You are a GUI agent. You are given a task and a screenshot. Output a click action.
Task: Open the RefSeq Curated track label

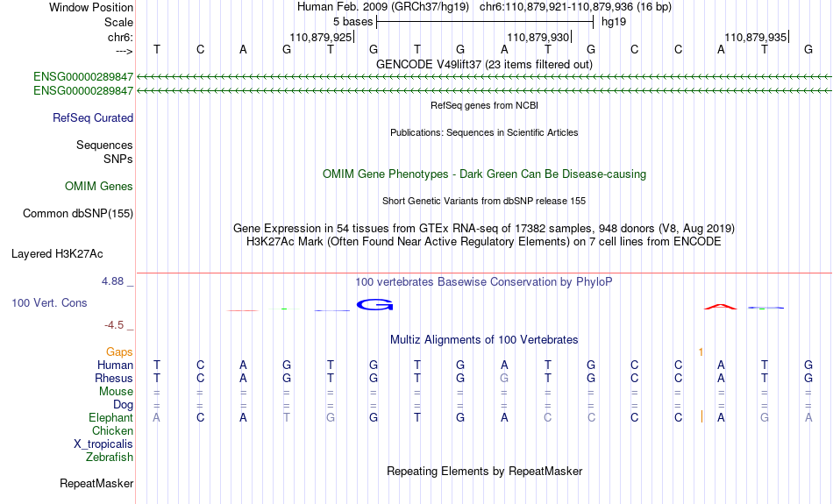(x=92, y=118)
